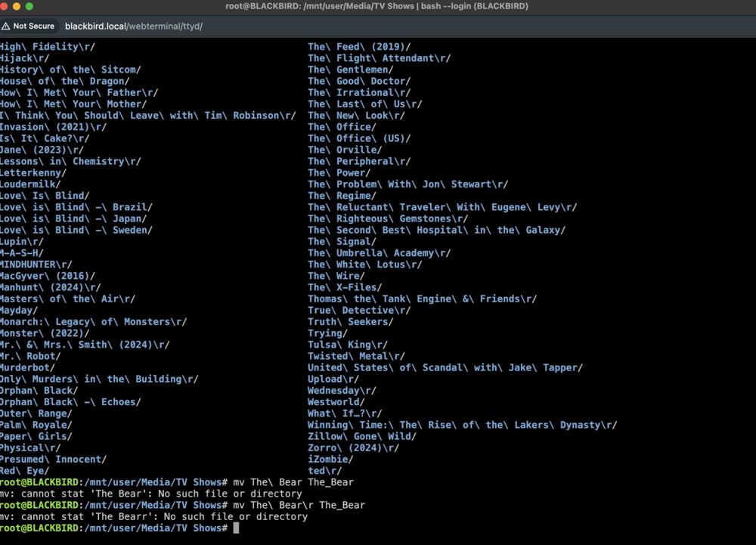The width and height of the screenshot is (756, 545).
Task: Click 'History\ of\ the\ Sitcom/' entry
Action: pyautogui.click(x=70, y=70)
